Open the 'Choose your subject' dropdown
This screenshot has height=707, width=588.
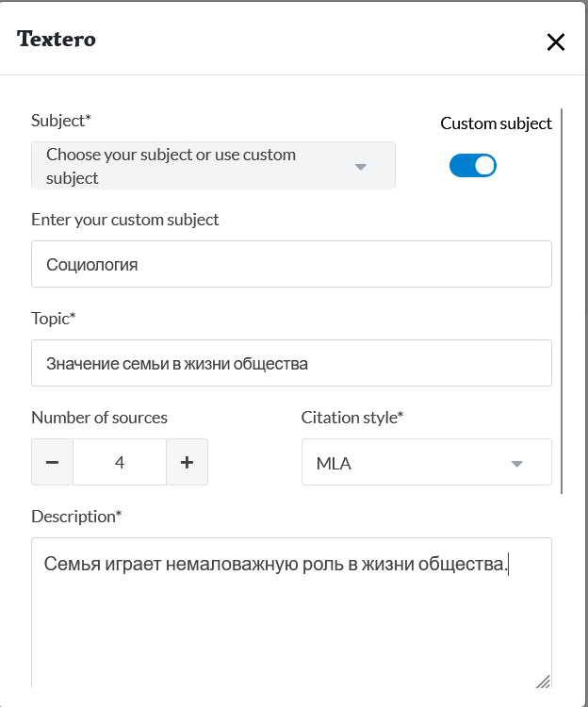click(x=198, y=166)
